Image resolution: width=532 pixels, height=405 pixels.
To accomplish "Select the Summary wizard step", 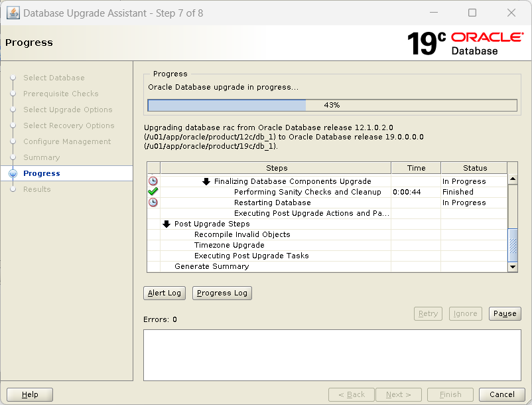I will point(41,157).
